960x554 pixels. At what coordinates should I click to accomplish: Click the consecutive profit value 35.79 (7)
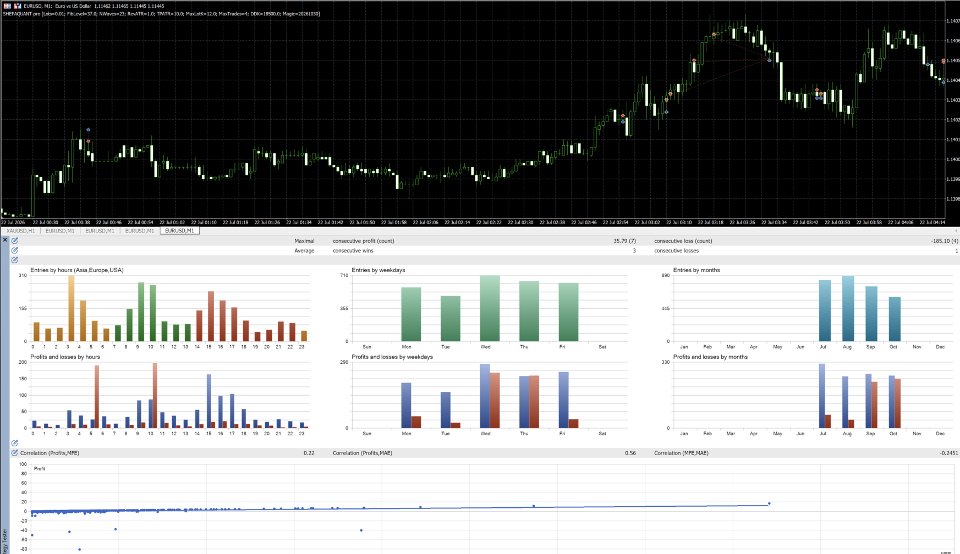(624, 241)
